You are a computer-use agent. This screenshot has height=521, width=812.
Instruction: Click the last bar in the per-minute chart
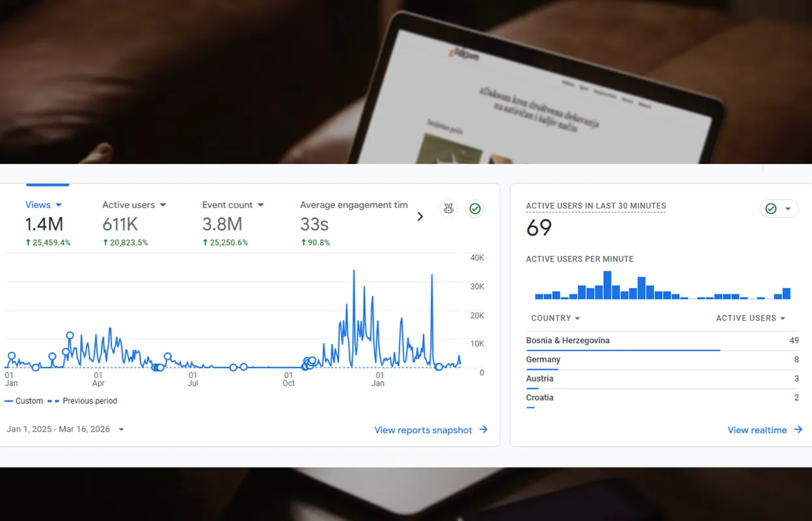pos(786,294)
